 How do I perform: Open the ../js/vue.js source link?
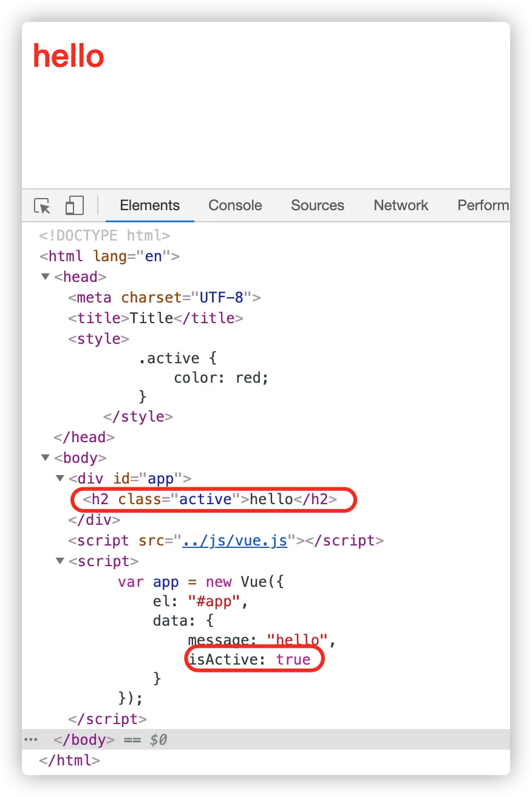coord(235,540)
